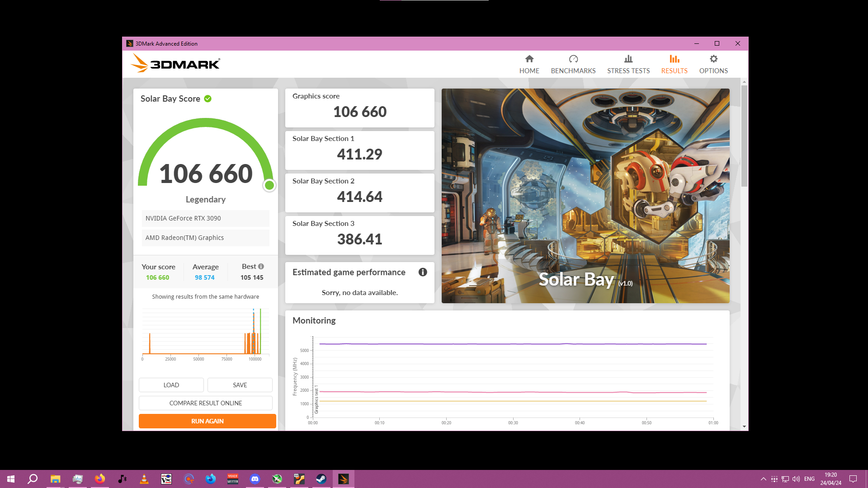The width and height of the screenshot is (868, 488).
Task: Click the LOAD button
Action: [x=171, y=385]
